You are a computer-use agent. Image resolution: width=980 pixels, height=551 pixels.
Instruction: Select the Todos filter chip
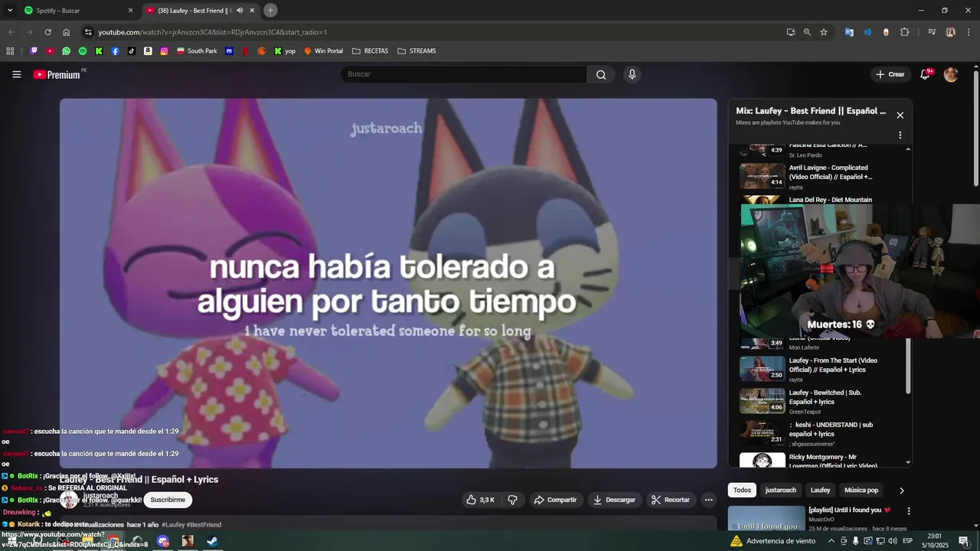[742, 490]
